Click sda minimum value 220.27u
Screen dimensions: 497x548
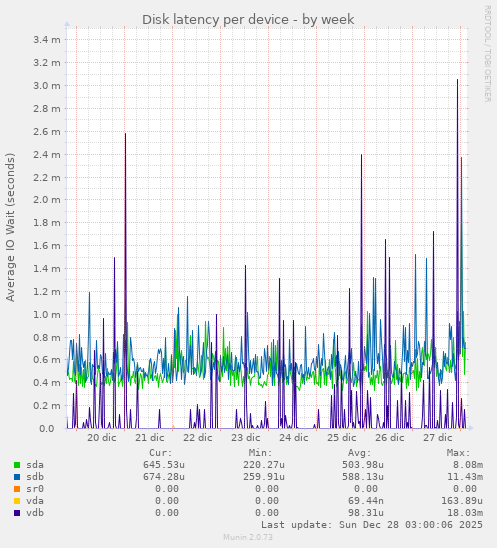coord(264,465)
